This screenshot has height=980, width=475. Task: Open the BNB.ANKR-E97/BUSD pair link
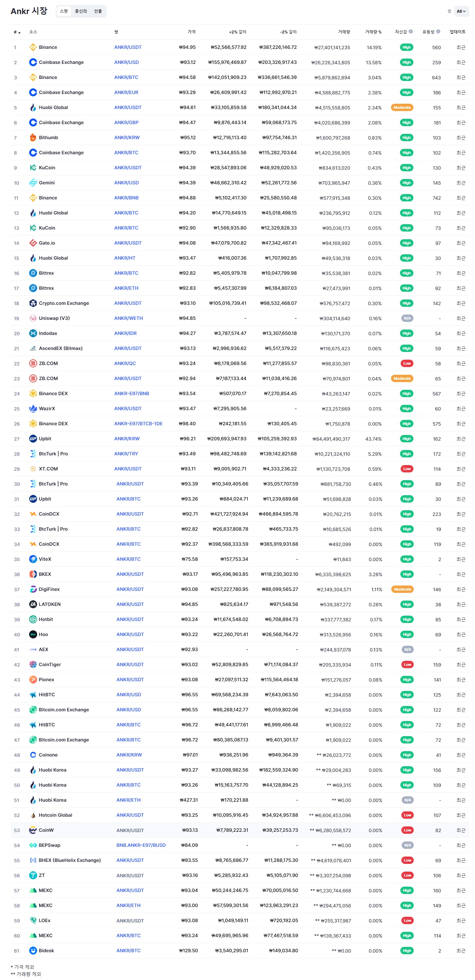(x=141, y=845)
